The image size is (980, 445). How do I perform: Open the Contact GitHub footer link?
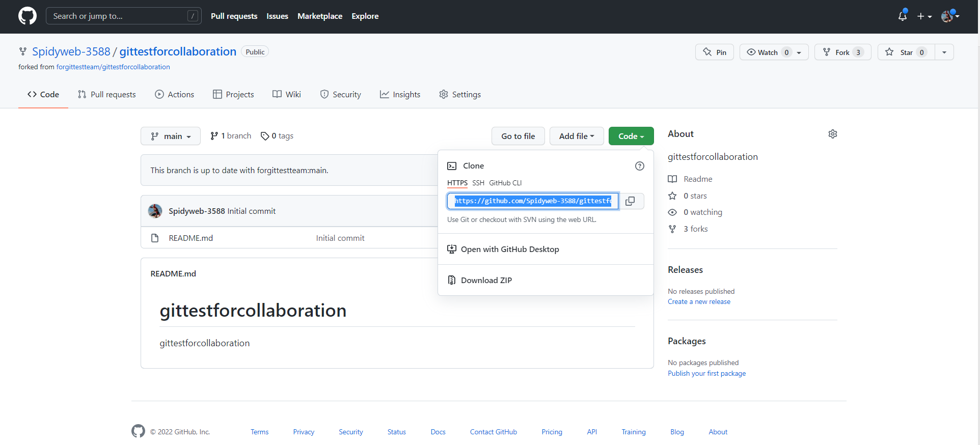click(x=493, y=432)
